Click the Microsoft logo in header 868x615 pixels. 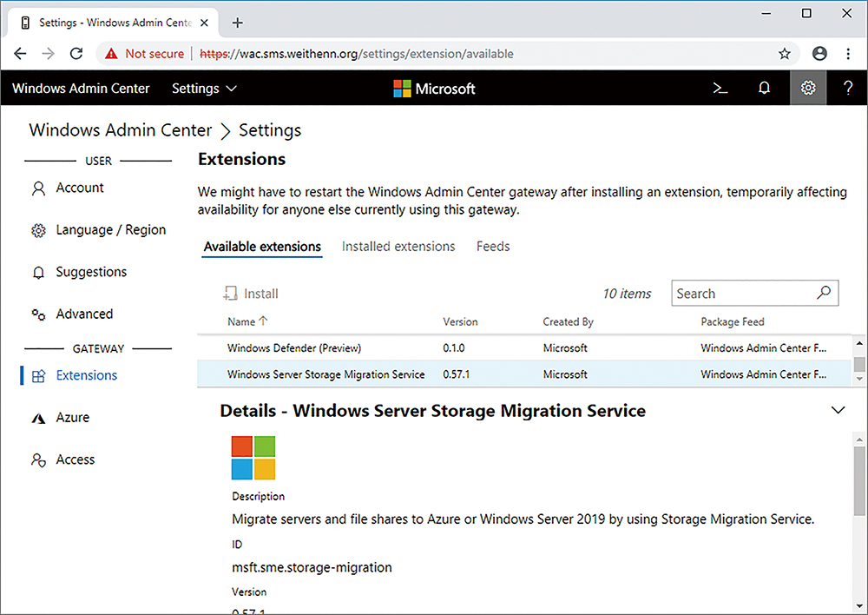click(x=435, y=89)
